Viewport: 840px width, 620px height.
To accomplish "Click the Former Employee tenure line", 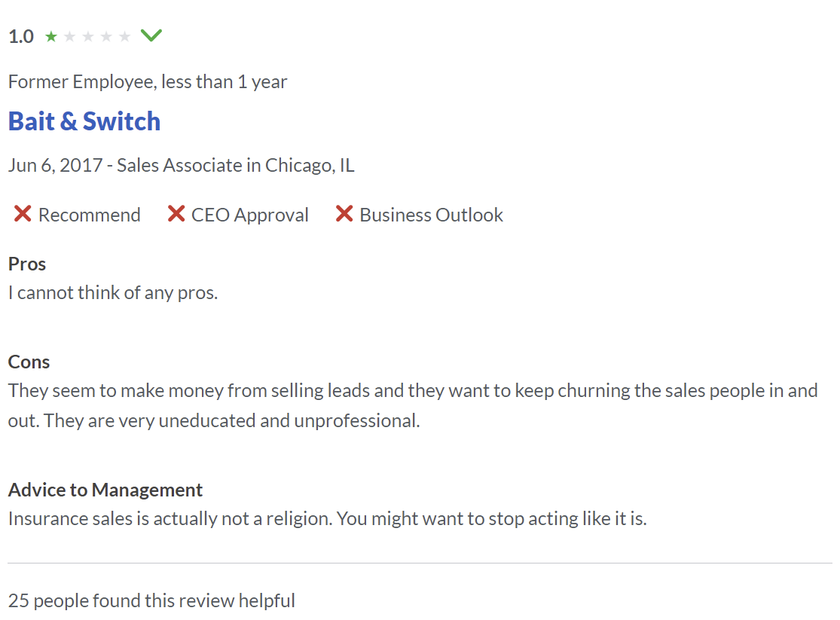I will (x=148, y=81).
